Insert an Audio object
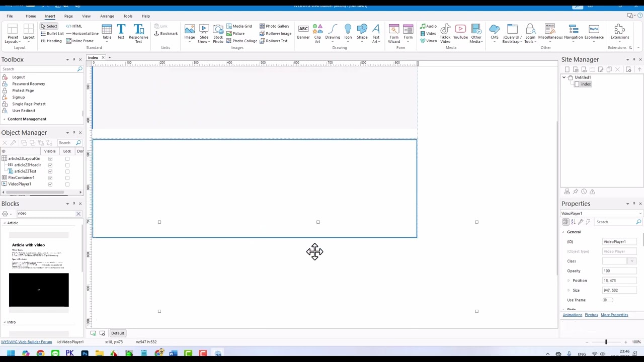Image resolution: width=644 pixels, height=362 pixels. click(428, 26)
